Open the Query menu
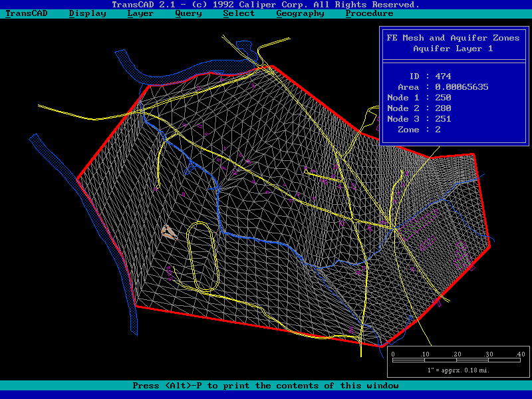 pos(188,13)
